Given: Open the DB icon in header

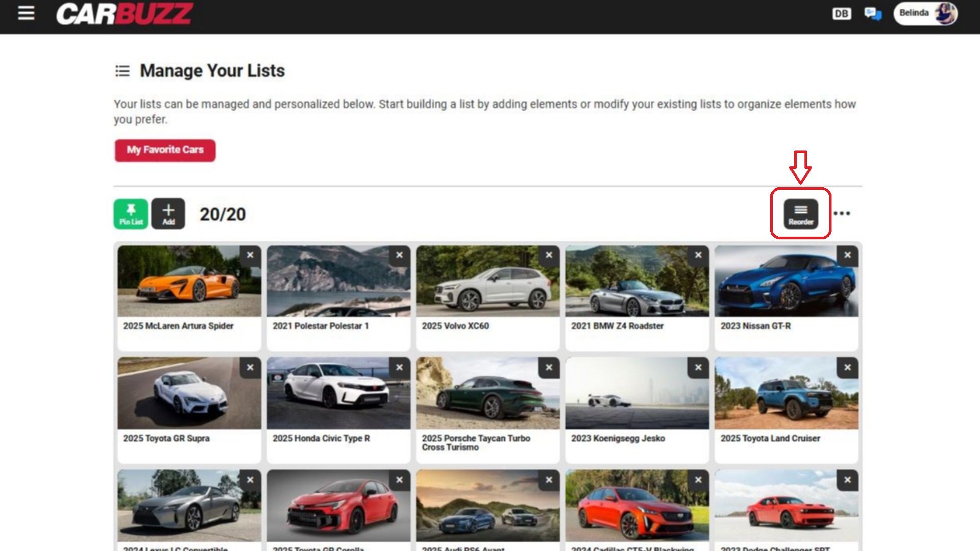Looking at the screenshot, I should tap(842, 14).
